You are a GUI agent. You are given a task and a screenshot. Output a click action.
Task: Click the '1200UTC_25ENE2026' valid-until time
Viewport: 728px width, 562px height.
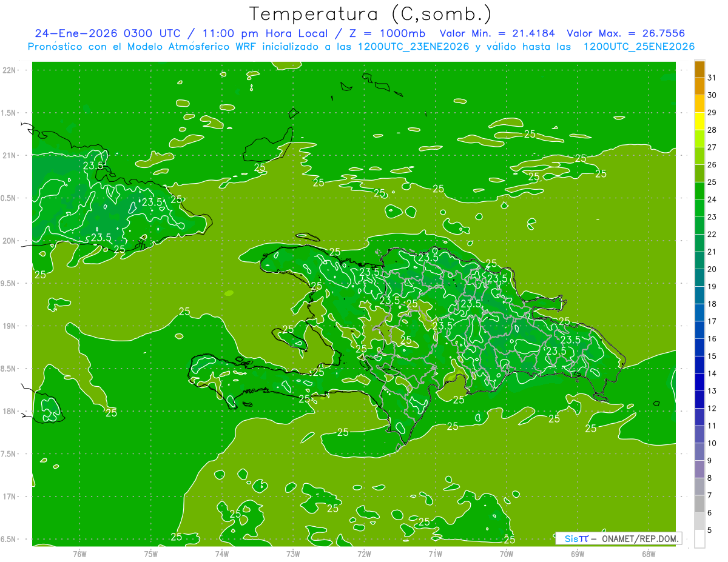point(639,47)
